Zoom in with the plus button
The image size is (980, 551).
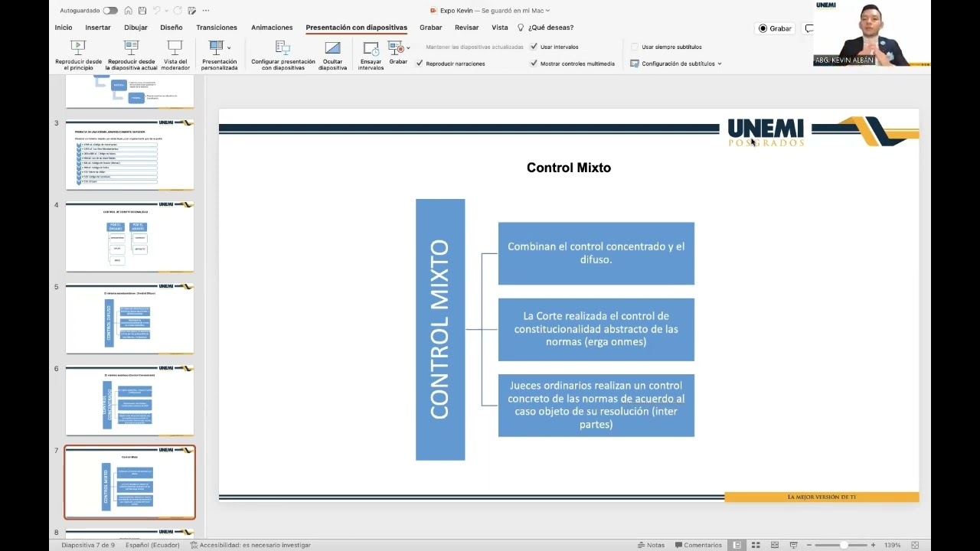[873, 545]
